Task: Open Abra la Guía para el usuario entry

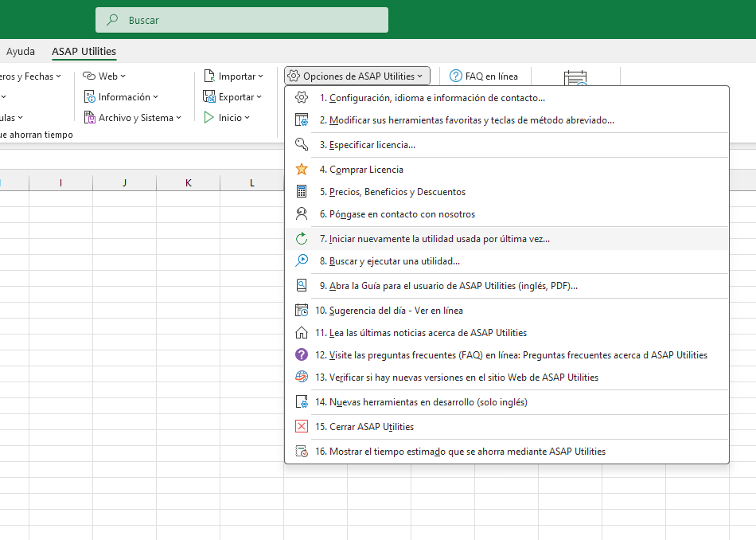Action: (507, 285)
